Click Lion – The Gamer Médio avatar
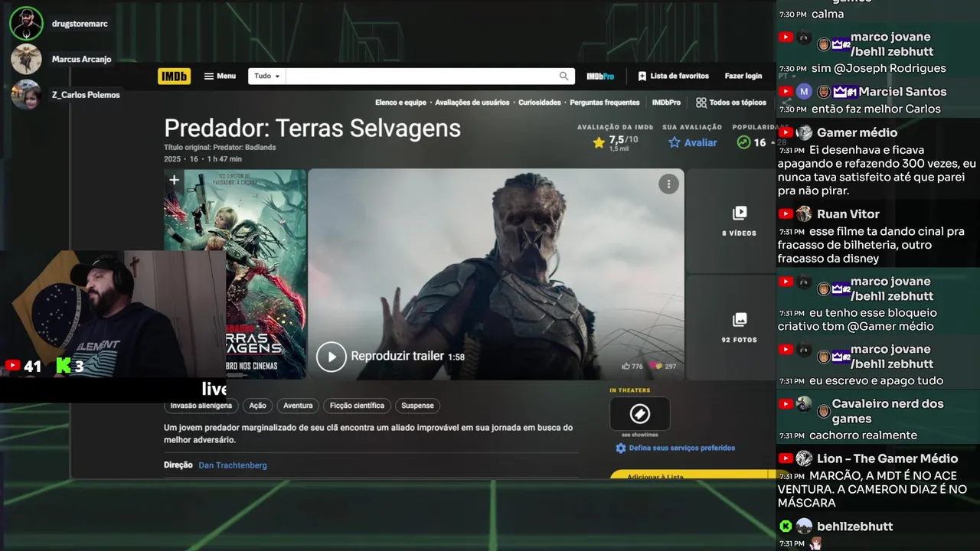The image size is (980, 551). 804,458
